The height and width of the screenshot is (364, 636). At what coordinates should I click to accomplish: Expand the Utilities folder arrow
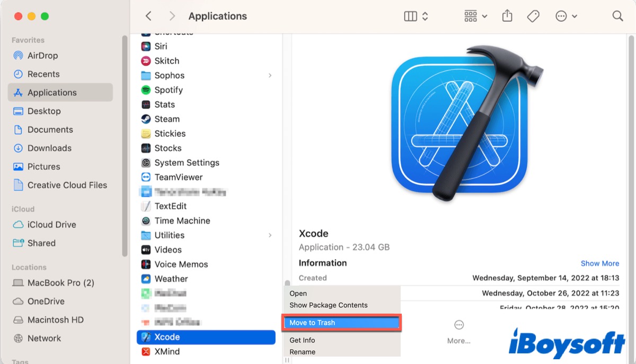tap(270, 235)
